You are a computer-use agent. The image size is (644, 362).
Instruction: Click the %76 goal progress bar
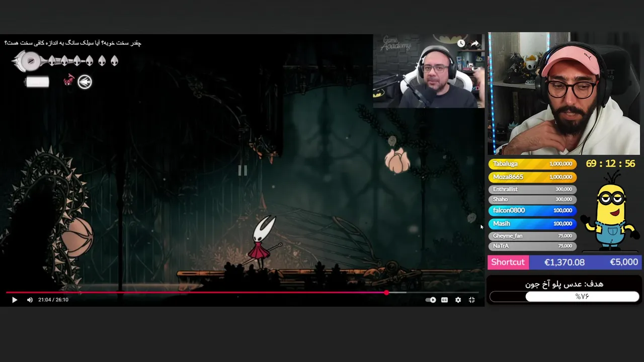(565, 297)
